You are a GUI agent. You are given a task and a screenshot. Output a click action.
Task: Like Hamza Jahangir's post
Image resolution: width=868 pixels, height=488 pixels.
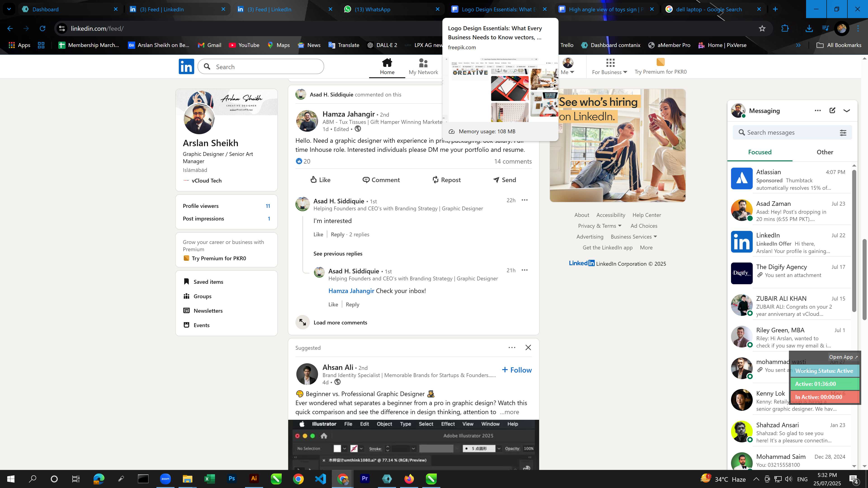click(321, 180)
